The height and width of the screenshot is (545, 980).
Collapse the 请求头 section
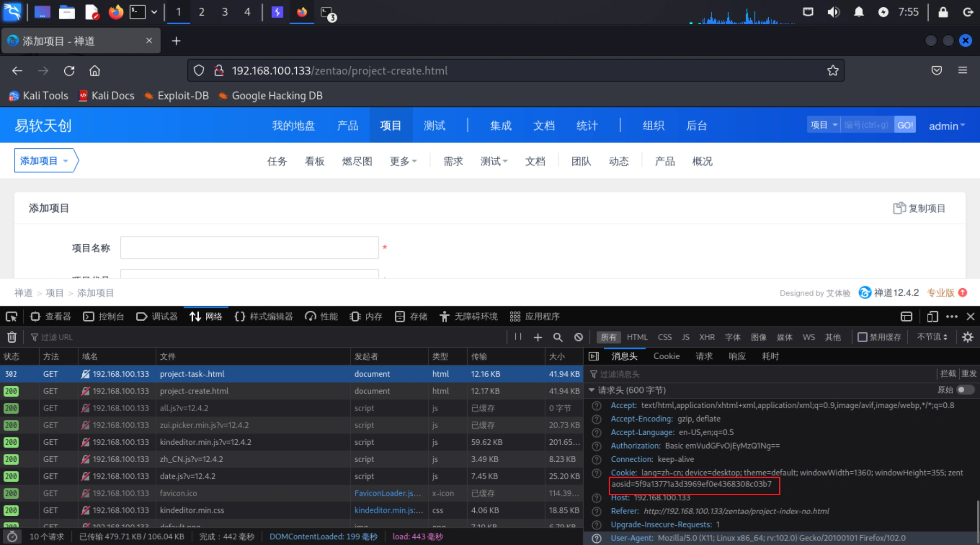592,390
